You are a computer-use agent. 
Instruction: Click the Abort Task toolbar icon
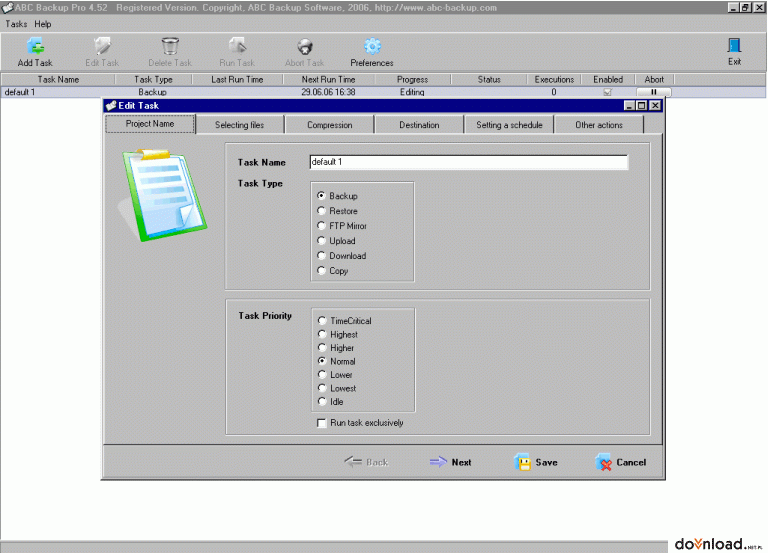pos(305,47)
